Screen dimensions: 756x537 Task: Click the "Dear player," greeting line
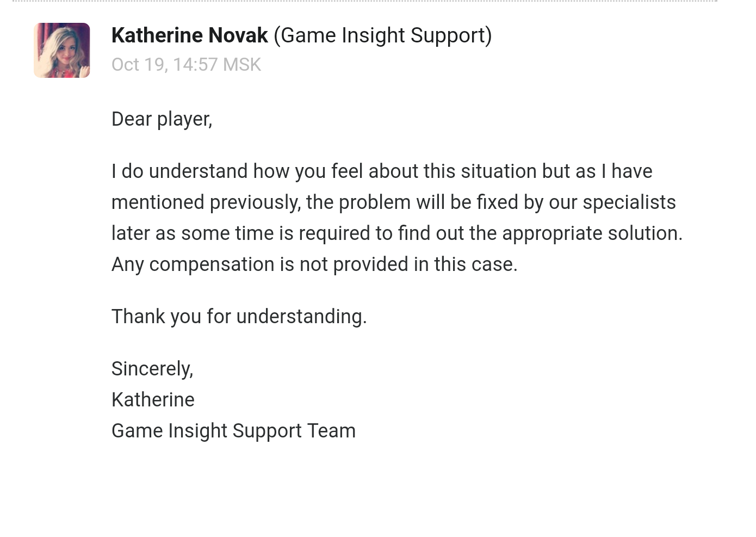(162, 119)
